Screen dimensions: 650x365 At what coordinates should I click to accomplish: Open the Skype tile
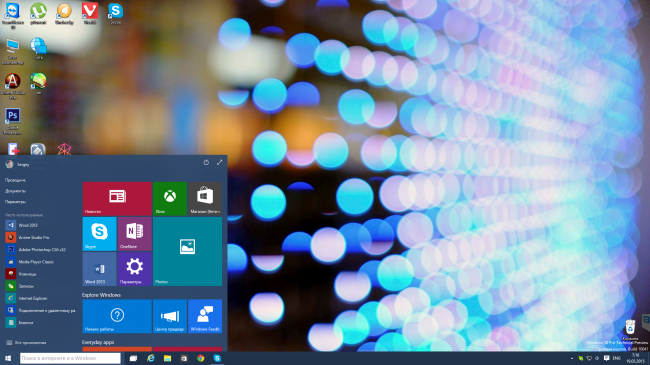tap(99, 234)
